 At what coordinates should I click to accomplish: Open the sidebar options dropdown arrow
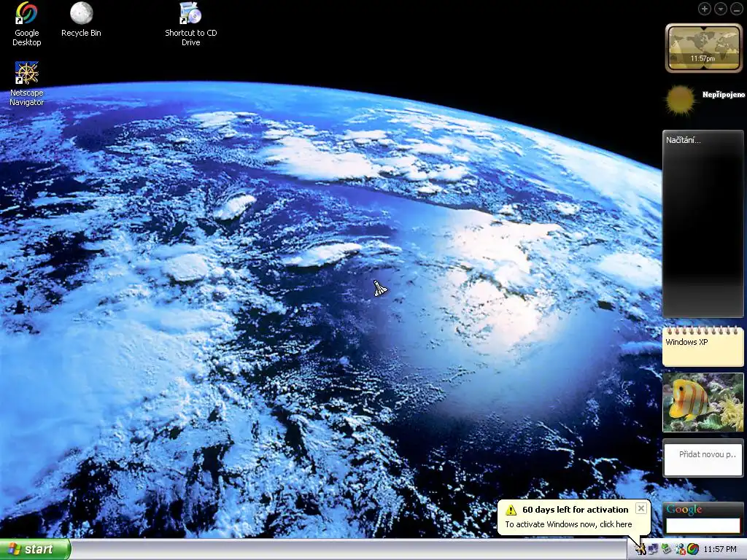pos(720,9)
